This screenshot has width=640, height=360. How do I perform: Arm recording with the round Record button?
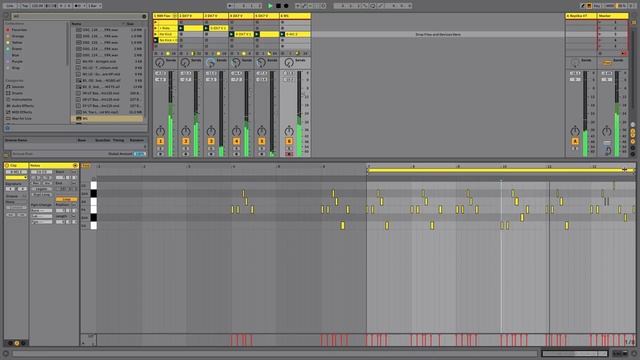click(x=286, y=6)
